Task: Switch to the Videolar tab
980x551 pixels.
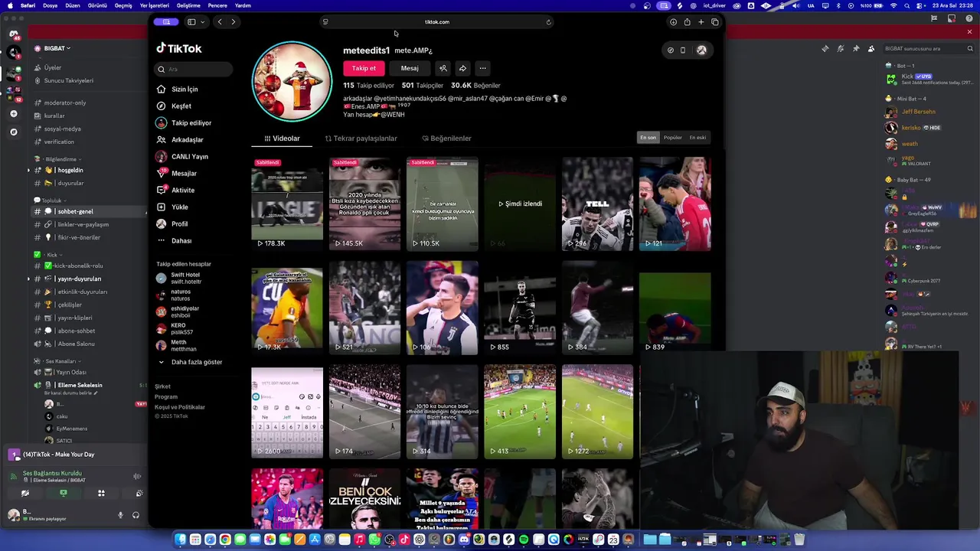Action: (x=283, y=139)
